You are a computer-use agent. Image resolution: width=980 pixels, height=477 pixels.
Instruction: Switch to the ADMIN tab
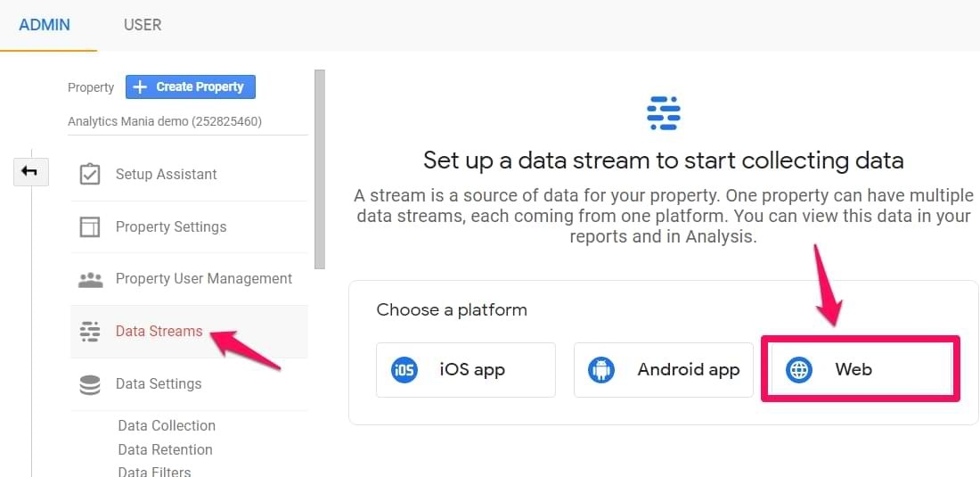(45, 25)
